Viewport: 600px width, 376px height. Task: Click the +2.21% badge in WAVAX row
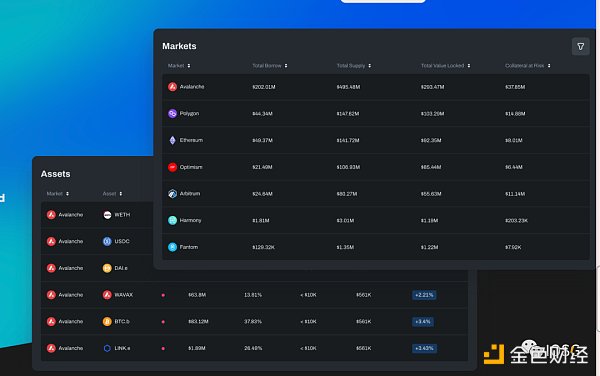[424, 295]
